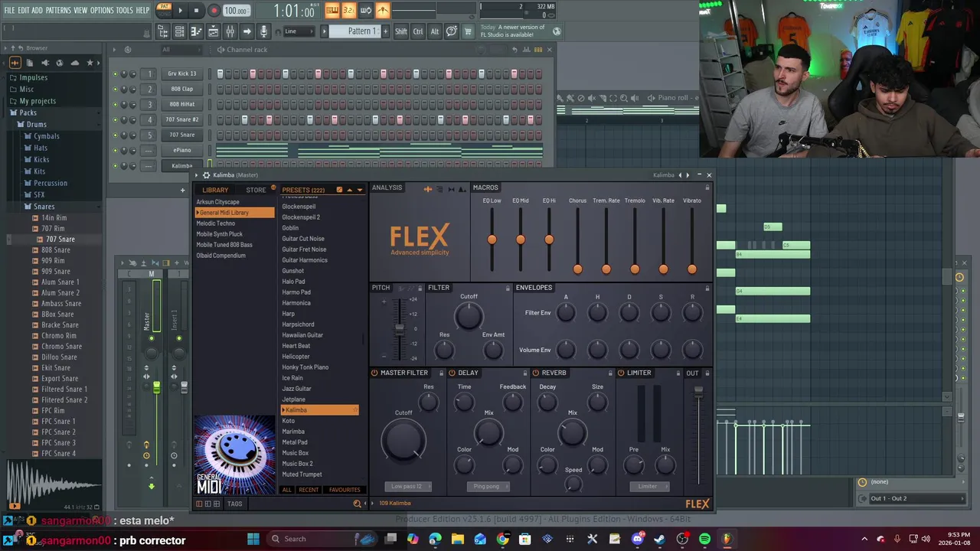The image size is (980, 551).
Task: Click the ALL presets filter
Action: click(x=287, y=490)
